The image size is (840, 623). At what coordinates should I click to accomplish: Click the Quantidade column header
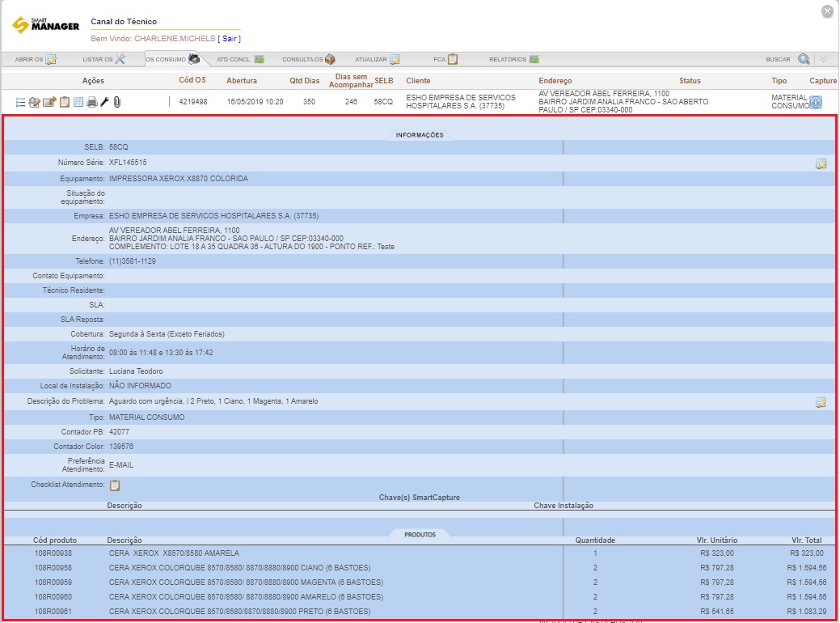[595, 540]
